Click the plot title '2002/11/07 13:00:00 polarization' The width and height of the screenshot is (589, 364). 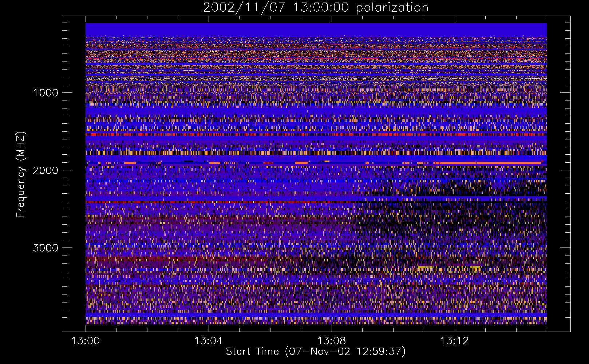(x=316, y=8)
